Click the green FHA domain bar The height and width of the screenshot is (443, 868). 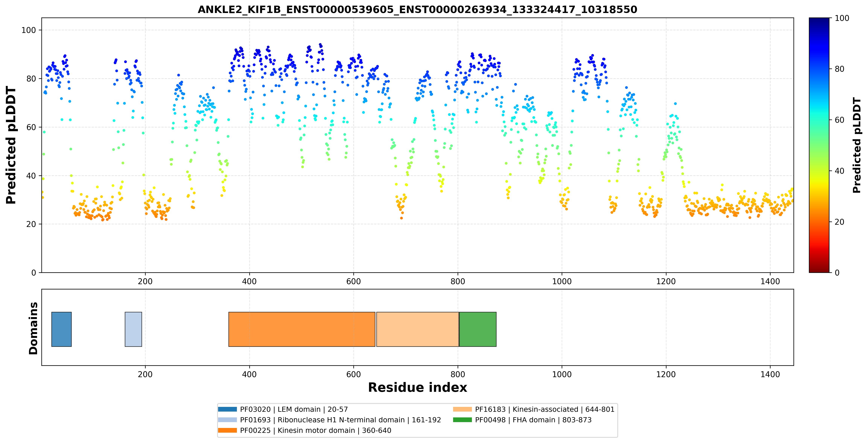tap(478, 329)
